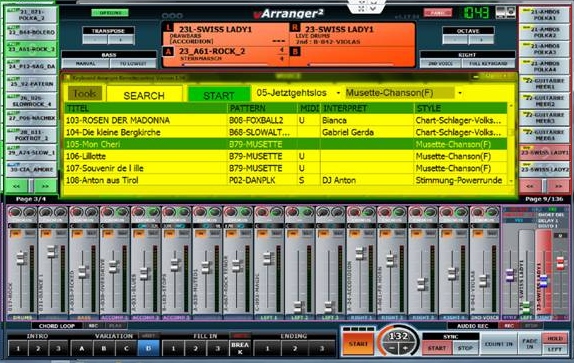This screenshot has height=363, width=574.
Task: Open the 05-Jetztgehtslos dropdown
Action: coord(338,93)
